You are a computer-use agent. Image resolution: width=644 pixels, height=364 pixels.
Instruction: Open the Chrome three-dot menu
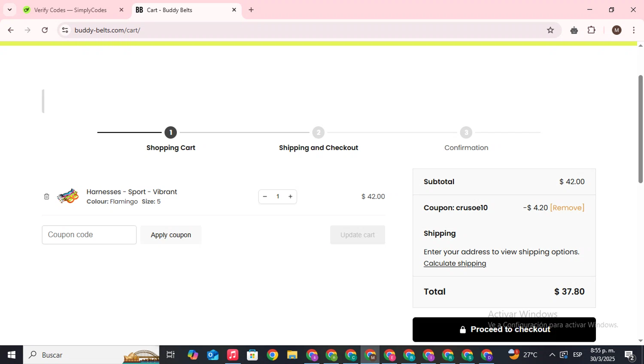click(634, 30)
